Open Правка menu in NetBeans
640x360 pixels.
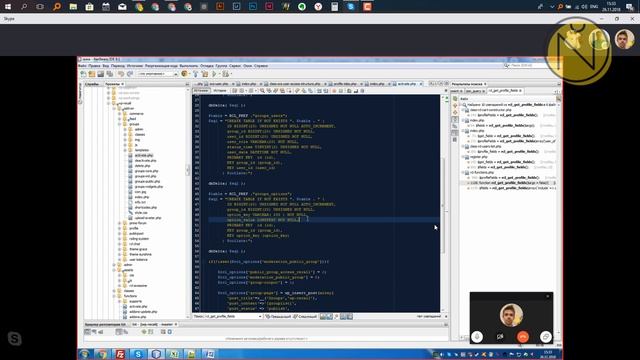tap(94, 66)
